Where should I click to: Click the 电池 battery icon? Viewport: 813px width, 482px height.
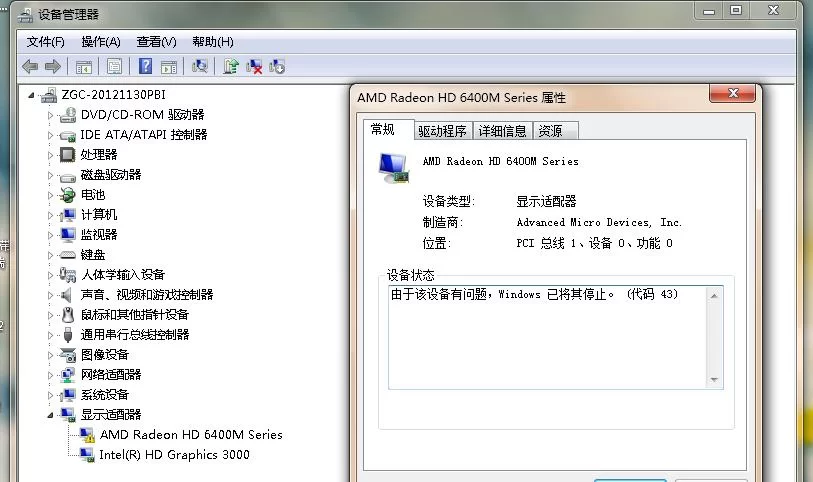67,195
